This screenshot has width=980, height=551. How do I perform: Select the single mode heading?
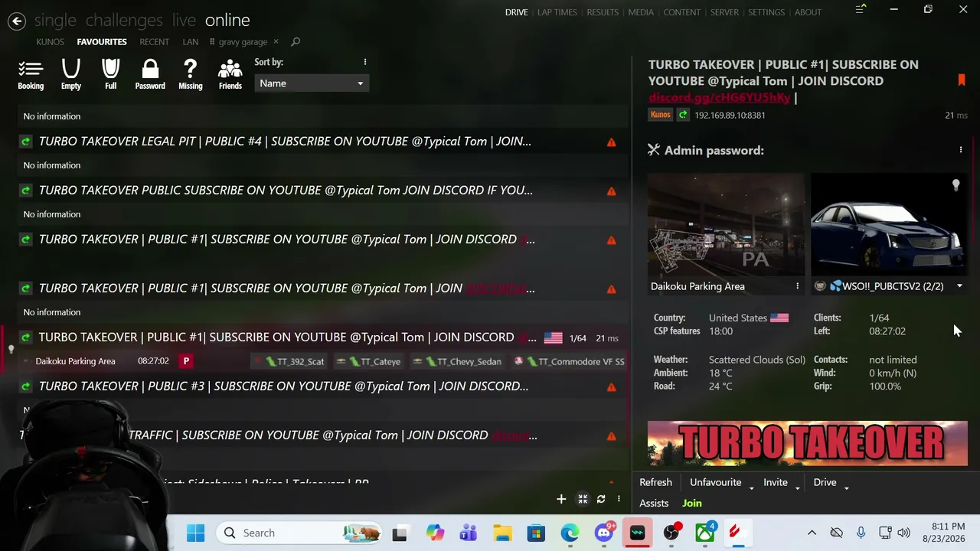tap(55, 21)
